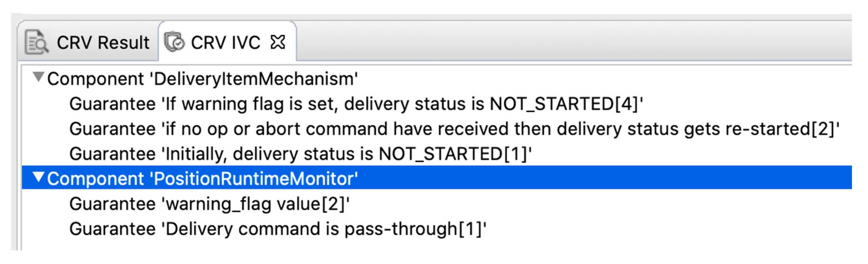This screenshot has height=264, width=868.
Task: Collapse the DeliveryItemMechanism component node
Action: tap(39, 77)
